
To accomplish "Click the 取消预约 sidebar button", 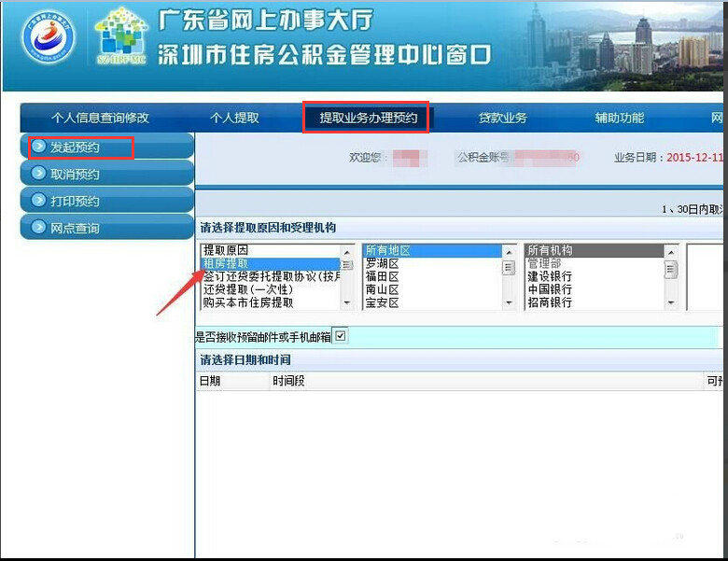I will pyautogui.click(x=106, y=174).
